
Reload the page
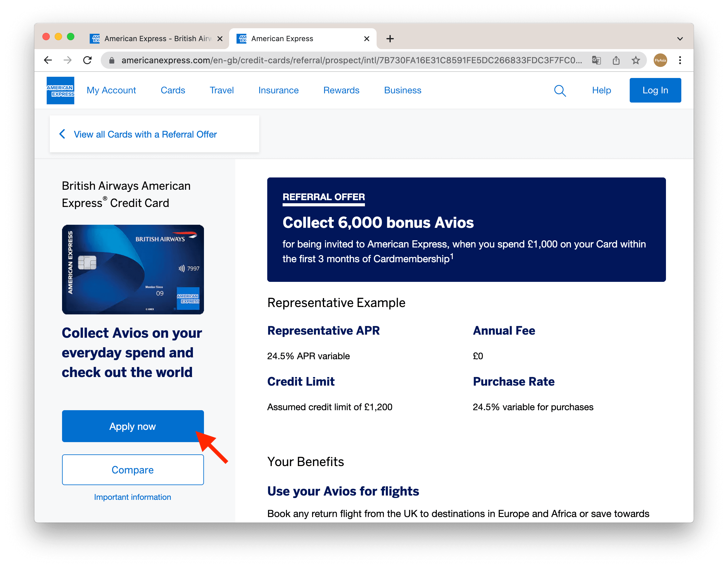click(87, 60)
